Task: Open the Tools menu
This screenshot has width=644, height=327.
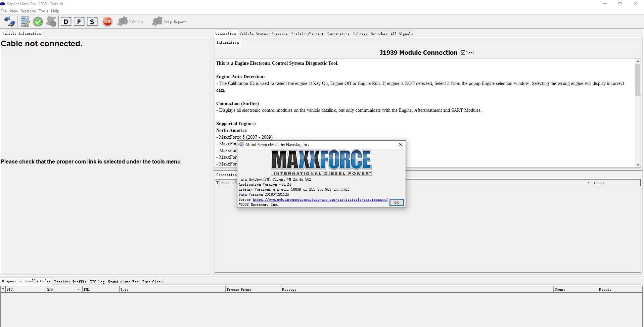Action: click(x=43, y=11)
